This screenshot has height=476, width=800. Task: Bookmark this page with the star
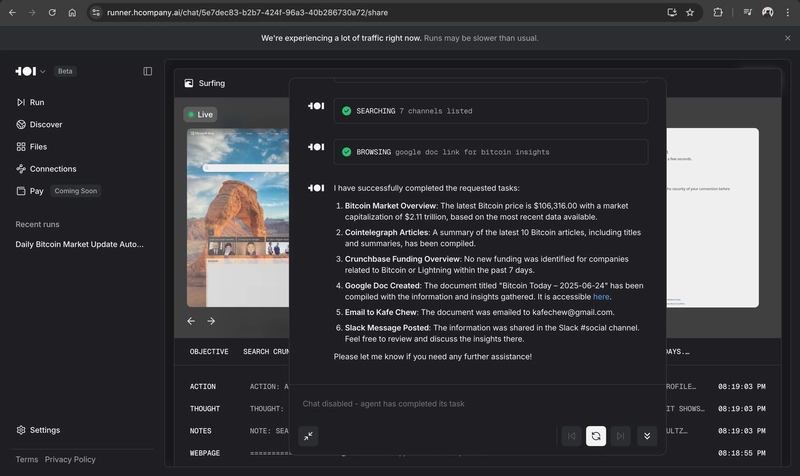[x=690, y=12]
